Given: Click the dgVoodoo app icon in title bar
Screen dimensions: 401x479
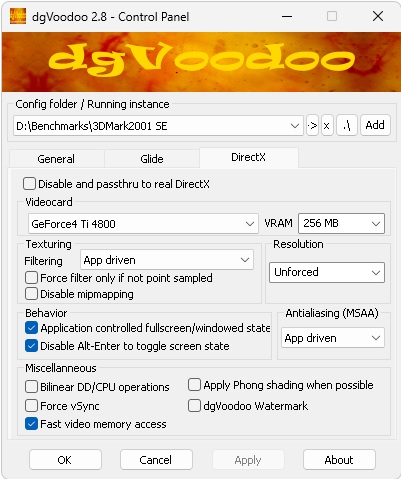Looking at the screenshot, I should (18, 16).
